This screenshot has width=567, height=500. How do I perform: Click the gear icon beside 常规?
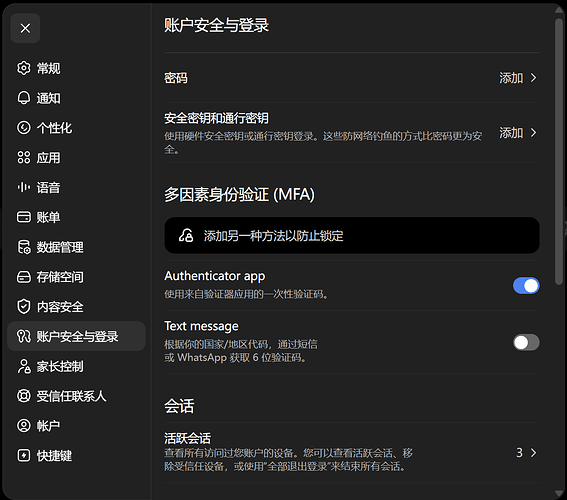click(24, 68)
